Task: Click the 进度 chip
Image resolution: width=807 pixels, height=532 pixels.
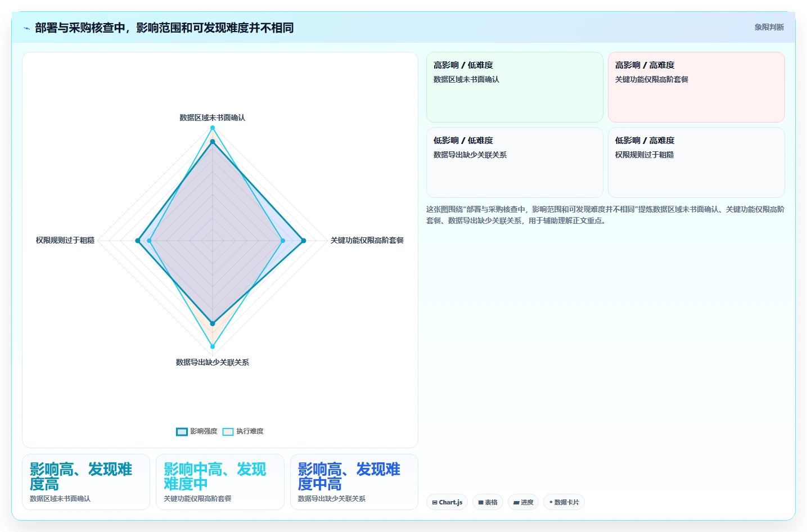Action: (x=523, y=502)
